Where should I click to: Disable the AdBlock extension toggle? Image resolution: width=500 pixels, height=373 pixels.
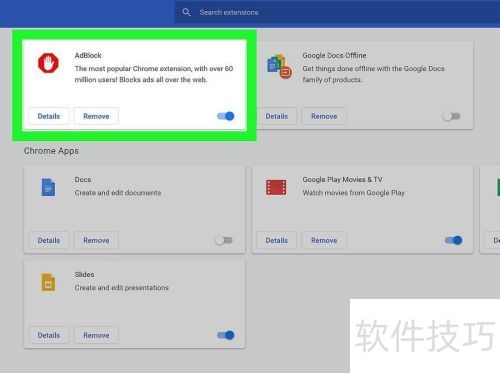[226, 116]
